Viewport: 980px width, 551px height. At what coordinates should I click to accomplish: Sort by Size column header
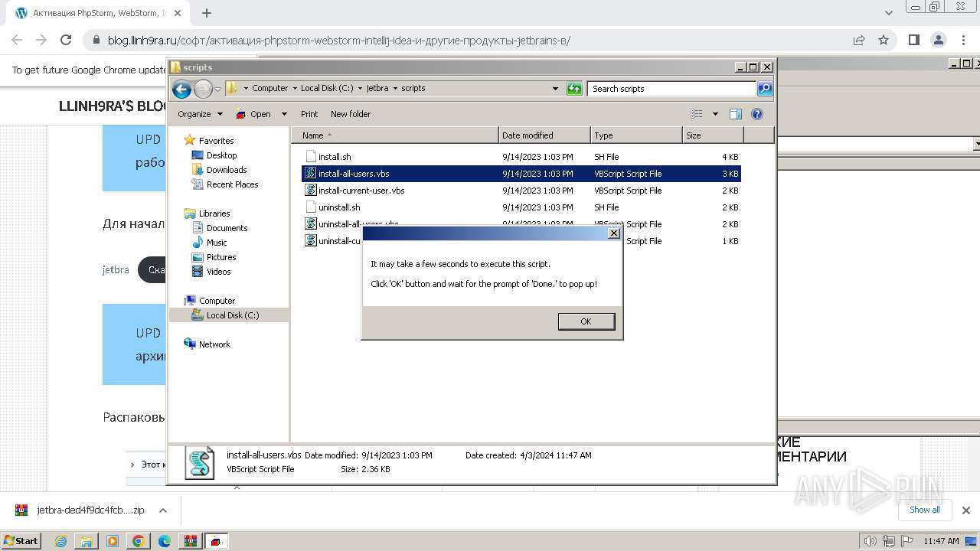[713, 135]
